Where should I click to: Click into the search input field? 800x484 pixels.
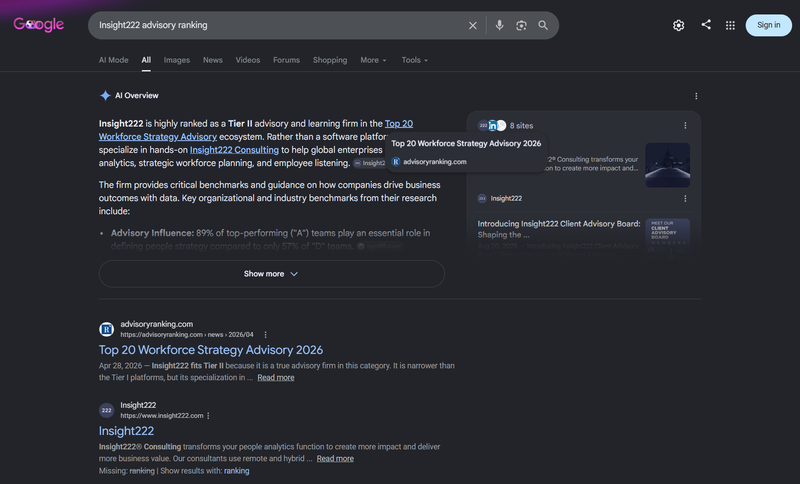point(278,26)
